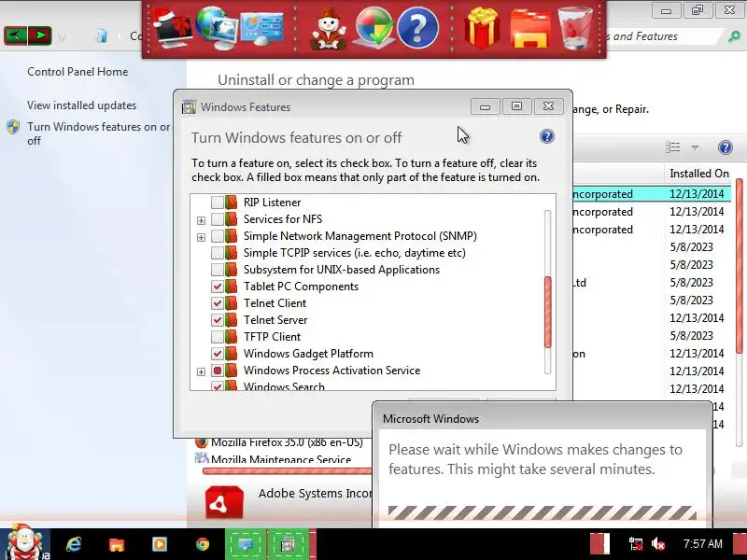Viewport: 747px width, 560px height.
Task: Switch to Windows Features taskbar window
Action: point(288,544)
